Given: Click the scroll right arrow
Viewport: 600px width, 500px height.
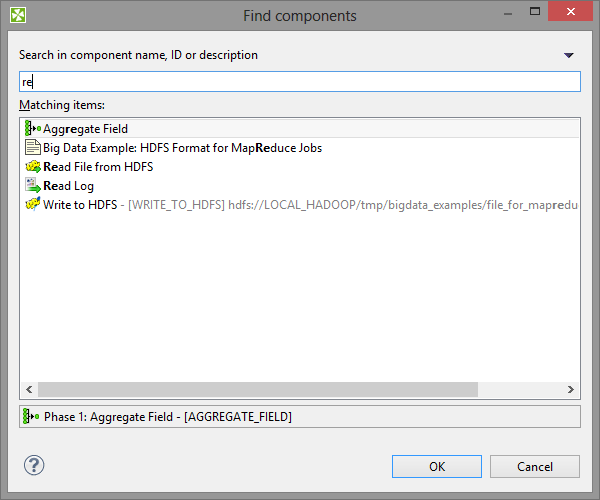Looking at the screenshot, I should tap(571, 390).
